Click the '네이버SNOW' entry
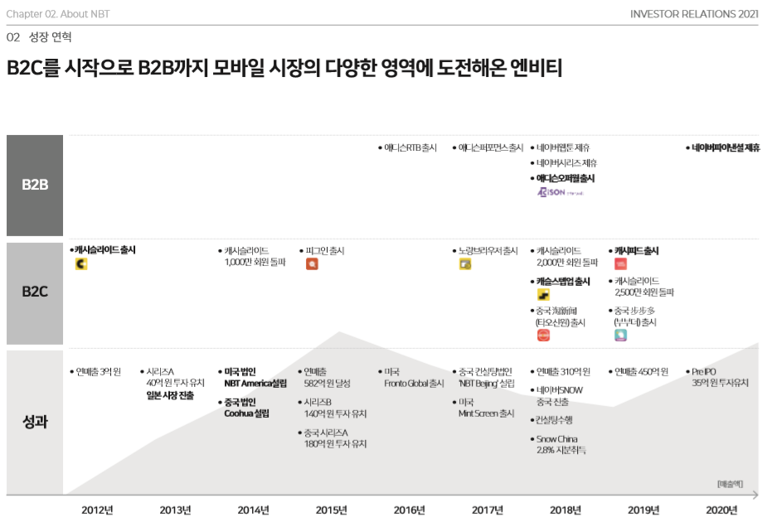 click(x=560, y=390)
